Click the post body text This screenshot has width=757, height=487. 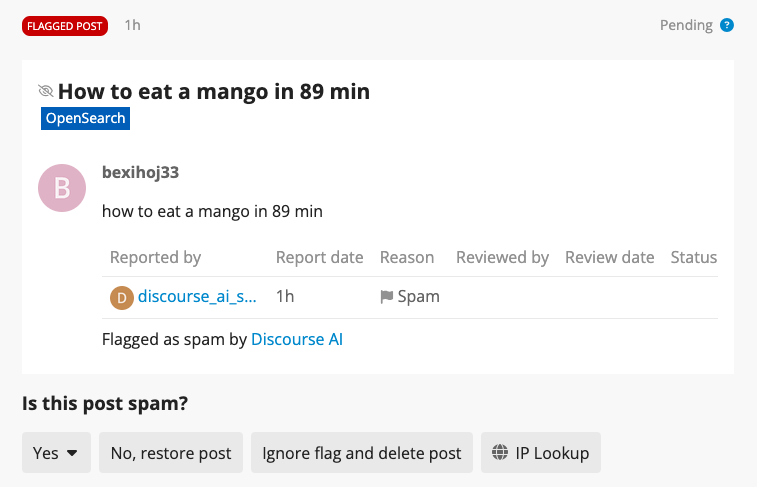212,212
